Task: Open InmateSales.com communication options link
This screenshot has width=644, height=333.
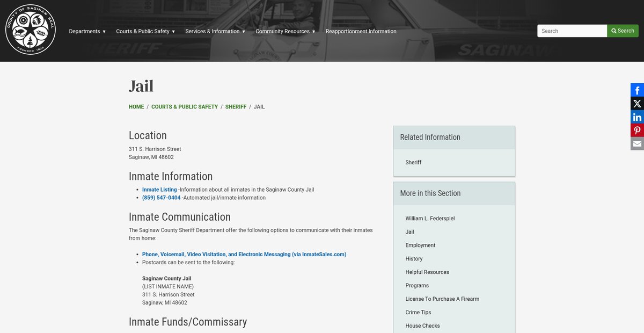Action: pos(244,255)
